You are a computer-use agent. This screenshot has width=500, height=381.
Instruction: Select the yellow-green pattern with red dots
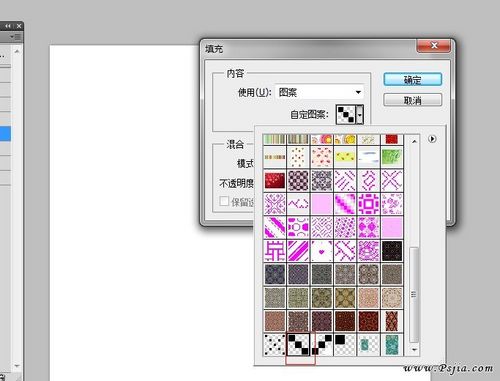click(345, 157)
